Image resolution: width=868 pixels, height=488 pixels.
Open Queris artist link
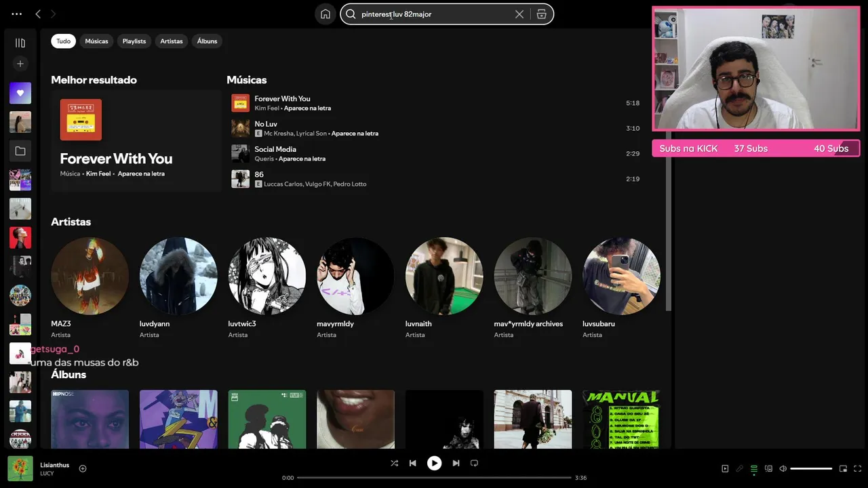click(x=264, y=159)
